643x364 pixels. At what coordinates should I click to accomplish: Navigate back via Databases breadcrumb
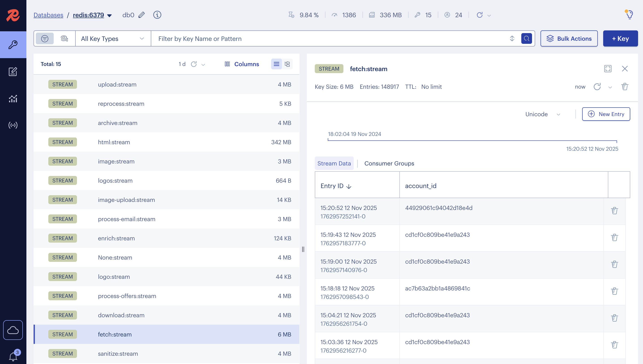[x=48, y=15]
